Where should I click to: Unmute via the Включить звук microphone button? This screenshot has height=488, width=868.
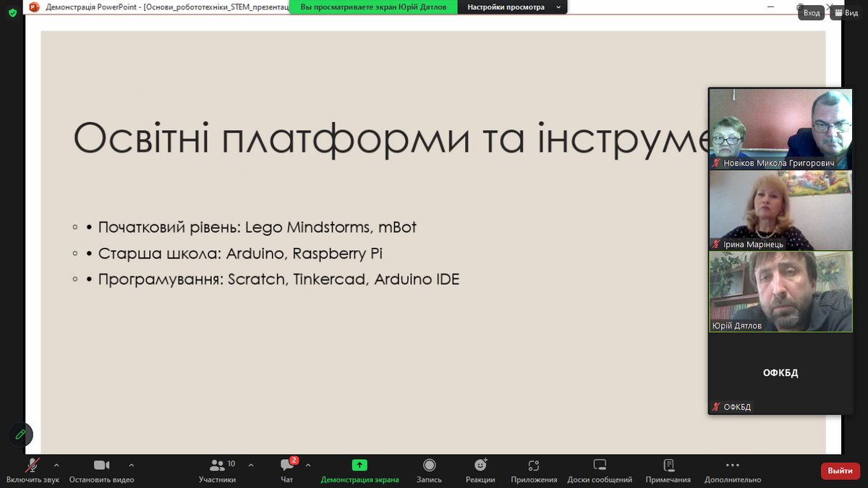[x=33, y=471]
